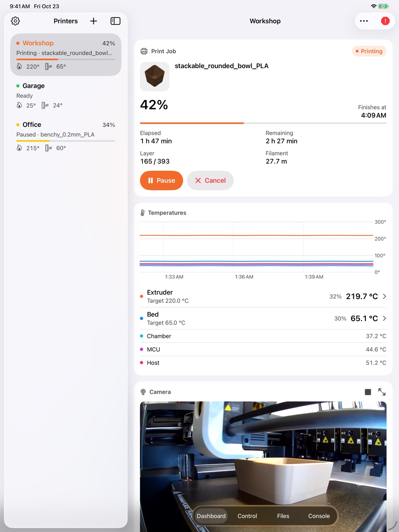The height and width of the screenshot is (532, 399).
Task: Click Host red legend dot
Action: 142,363
